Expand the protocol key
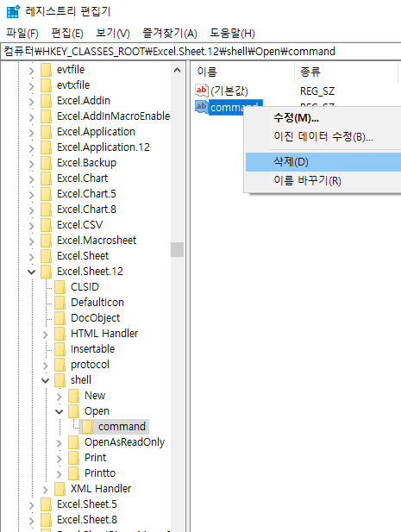The width and height of the screenshot is (401, 532). click(x=46, y=366)
